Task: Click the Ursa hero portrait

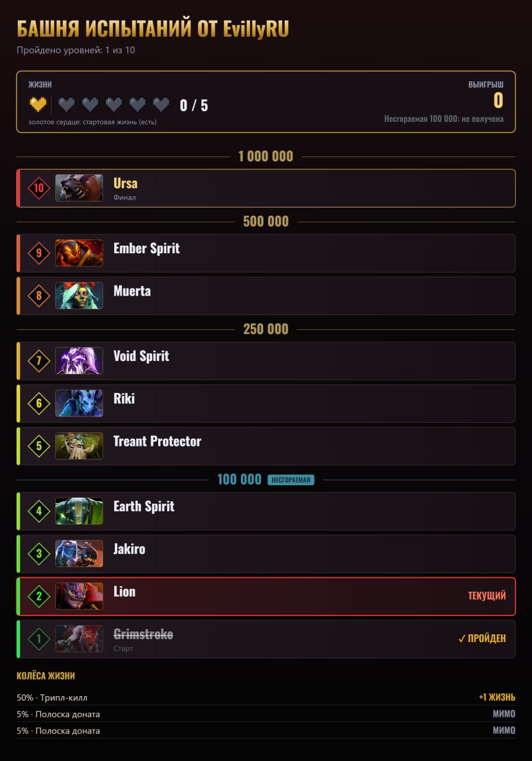Action: coord(79,188)
